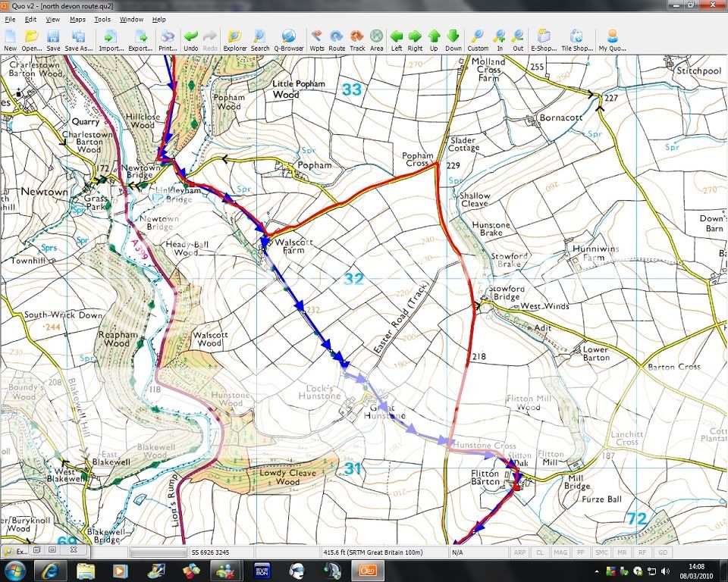Select the Wpts waypoint tool
The height and width of the screenshot is (582, 728).
tap(317, 39)
